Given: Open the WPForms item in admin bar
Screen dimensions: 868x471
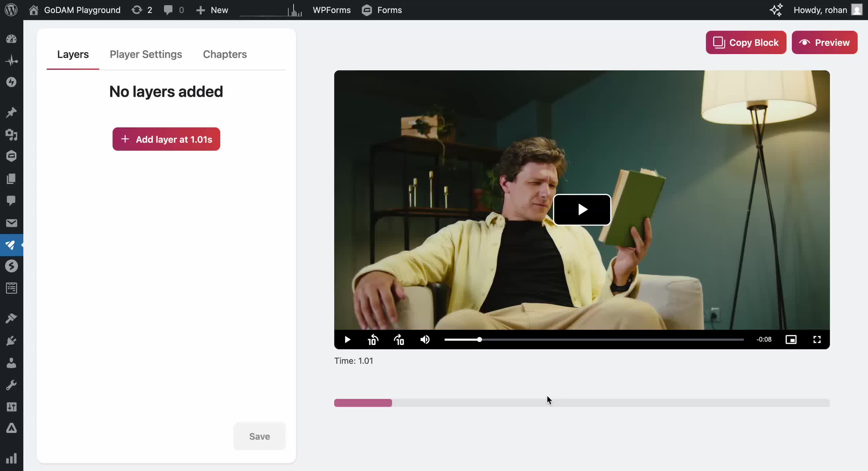Looking at the screenshot, I should (331, 10).
